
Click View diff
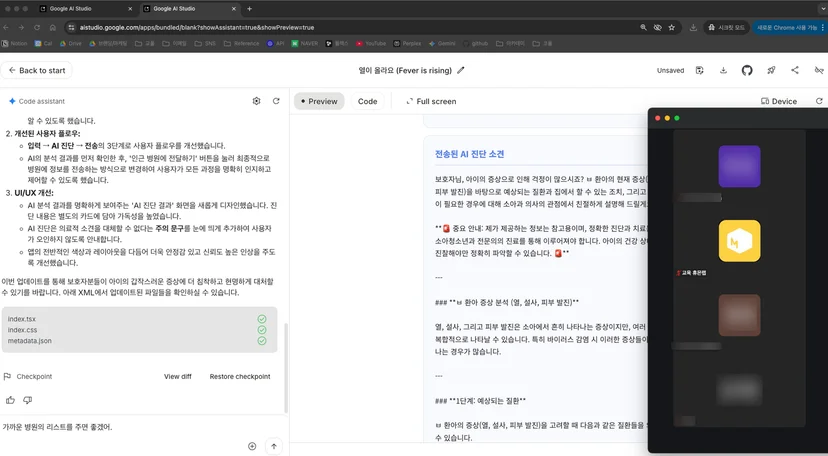tap(177, 376)
